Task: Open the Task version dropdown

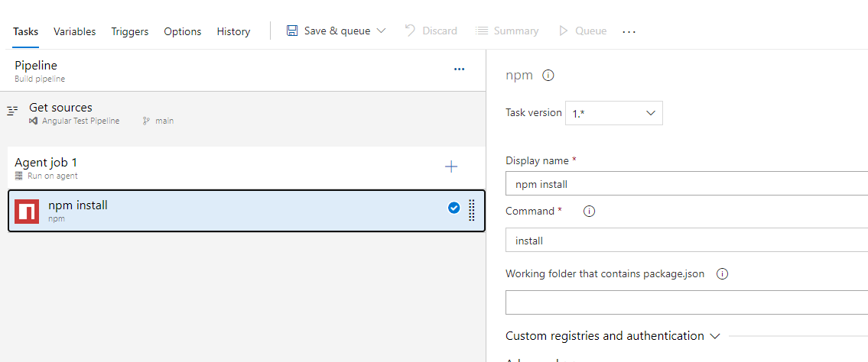Action: pyautogui.click(x=613, y=113)
